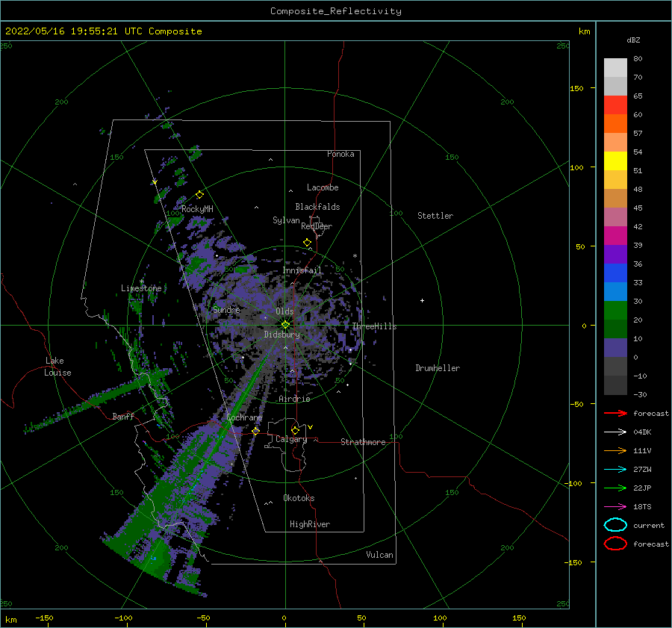Click the yellow V marker east of Calgary
This screenshot has width=672, height=628.
311,427
